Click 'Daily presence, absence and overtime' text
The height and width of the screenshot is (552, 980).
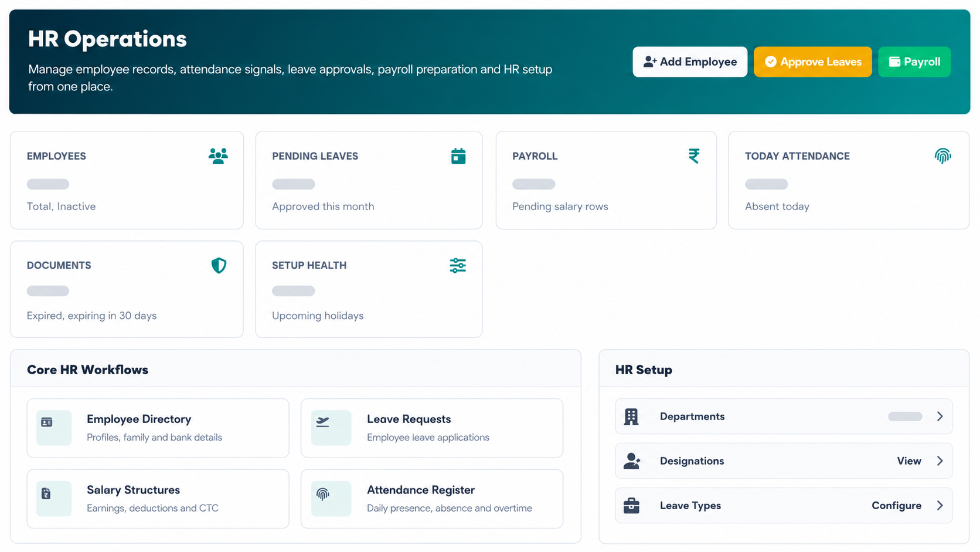click(450, 508)
